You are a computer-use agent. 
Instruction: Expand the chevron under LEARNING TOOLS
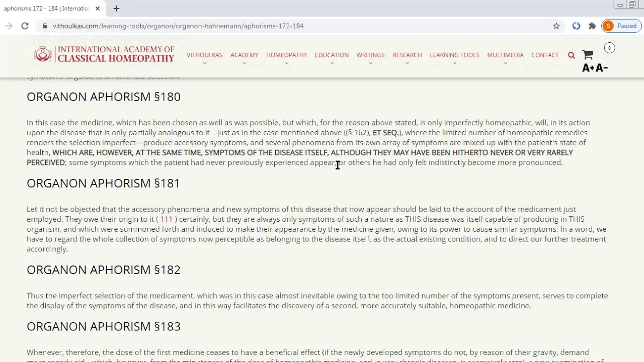point(454,63)
